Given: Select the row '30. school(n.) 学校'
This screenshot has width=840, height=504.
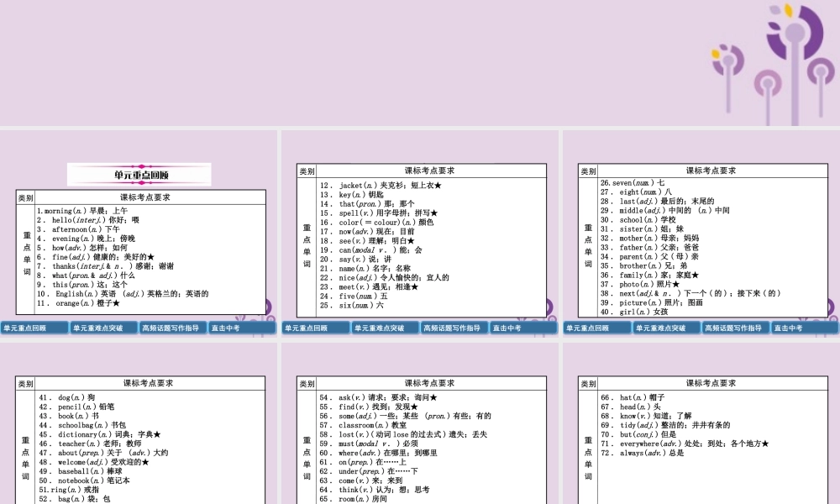Looking at the screenshot, I should tap(638, 219).
